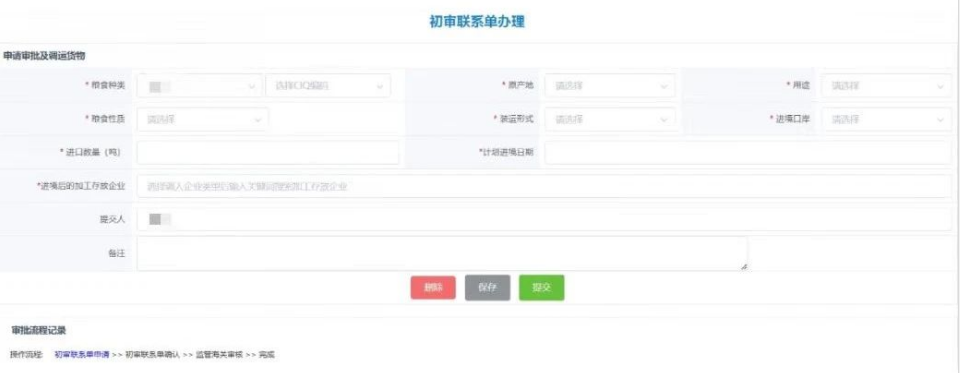Click the 提交人 field

tap(544, 219)
